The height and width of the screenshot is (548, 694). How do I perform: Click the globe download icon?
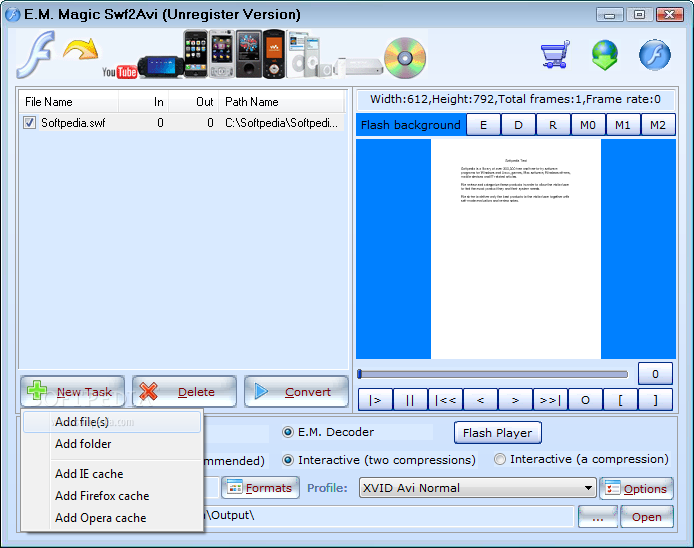[x=605, y=55]
